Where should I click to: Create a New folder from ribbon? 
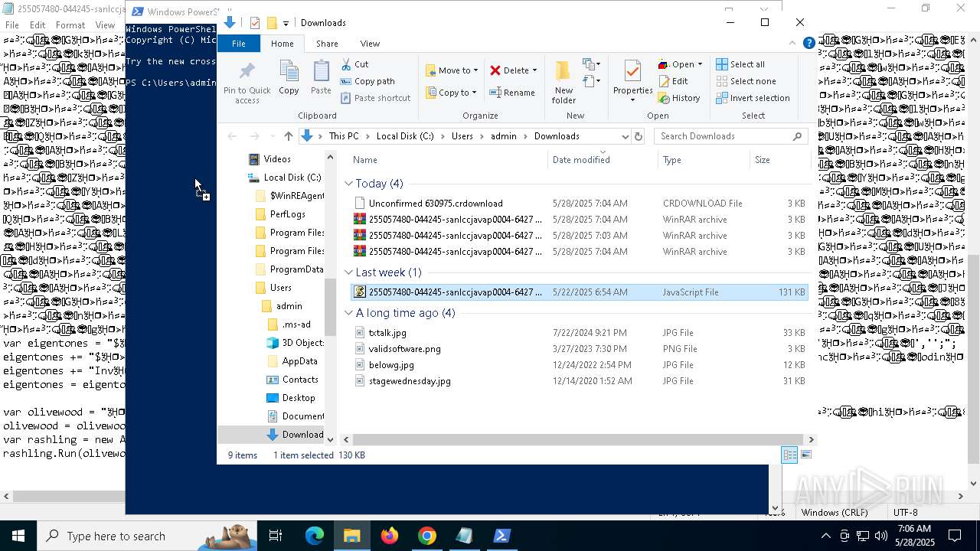point(563,82)
